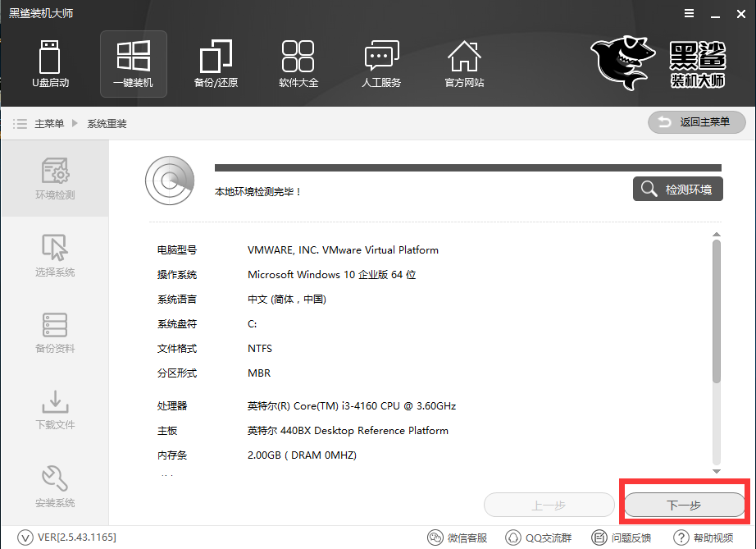Click the 主板 label
Image resolution: width=756 pixels, height=549 pixels.
pos(167,430)
